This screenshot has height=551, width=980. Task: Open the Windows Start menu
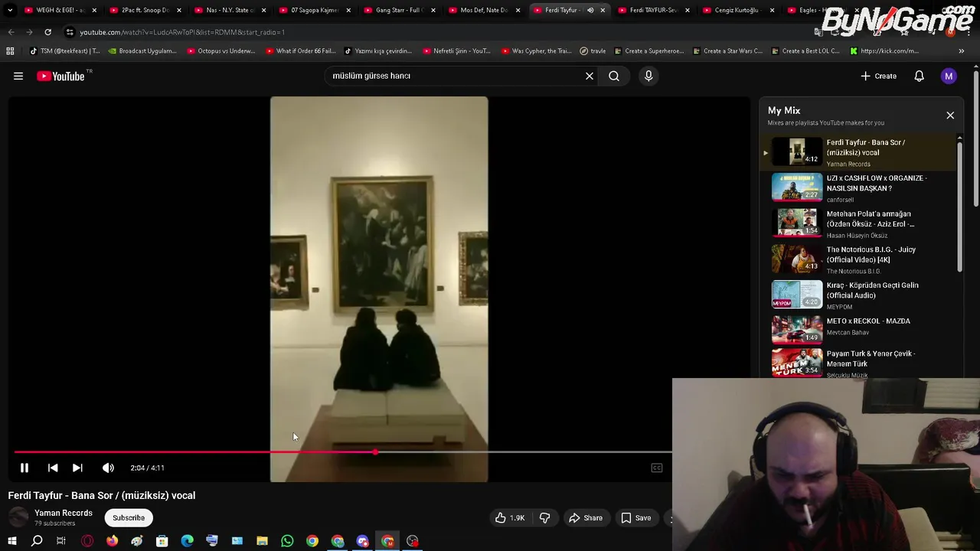12,542
